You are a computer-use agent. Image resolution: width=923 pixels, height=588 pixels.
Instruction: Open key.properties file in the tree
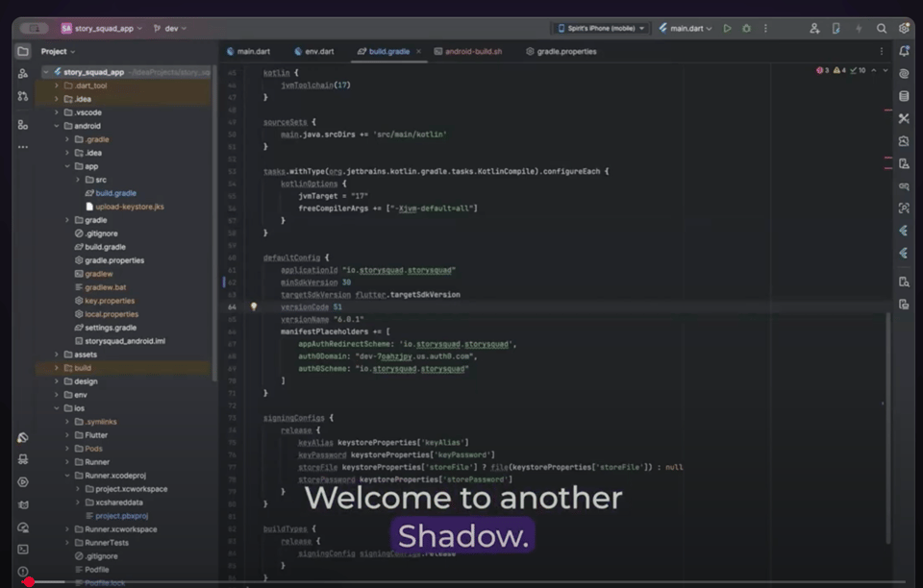pyautogui.click(x=110, y=301)
